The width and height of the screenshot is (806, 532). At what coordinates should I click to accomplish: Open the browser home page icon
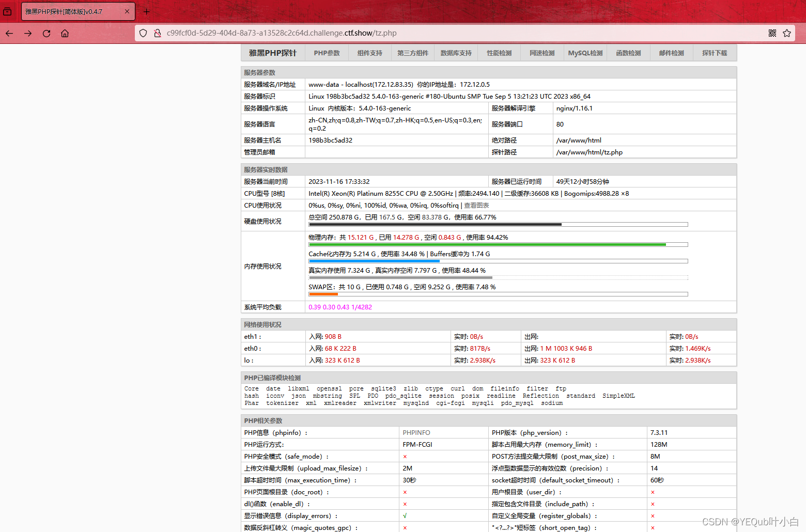[65, 33]
